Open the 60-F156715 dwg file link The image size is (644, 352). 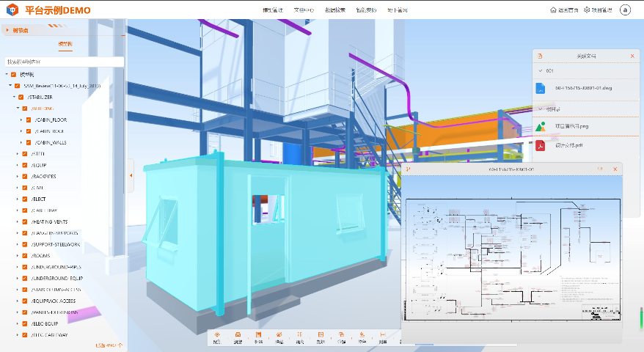pyautogui.click(x=583, y=88)
